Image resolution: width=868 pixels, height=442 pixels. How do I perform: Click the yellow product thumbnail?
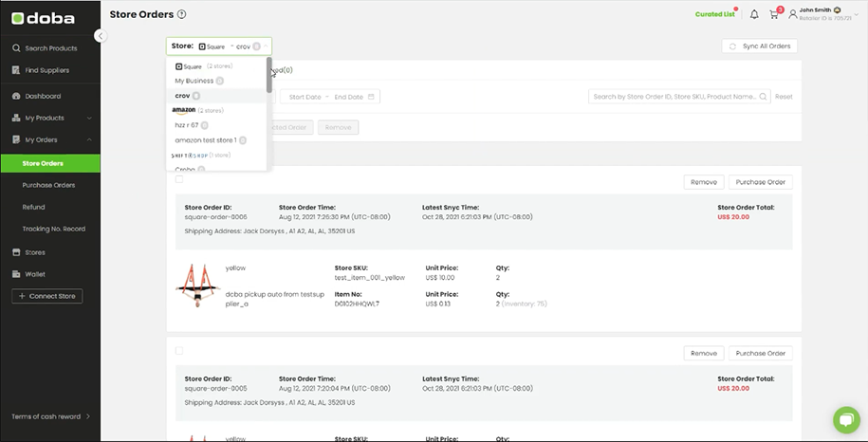[197, 286]
